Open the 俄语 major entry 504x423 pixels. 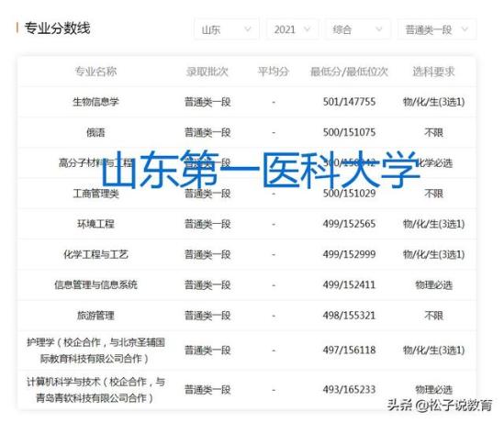click(x=95, y=132)
